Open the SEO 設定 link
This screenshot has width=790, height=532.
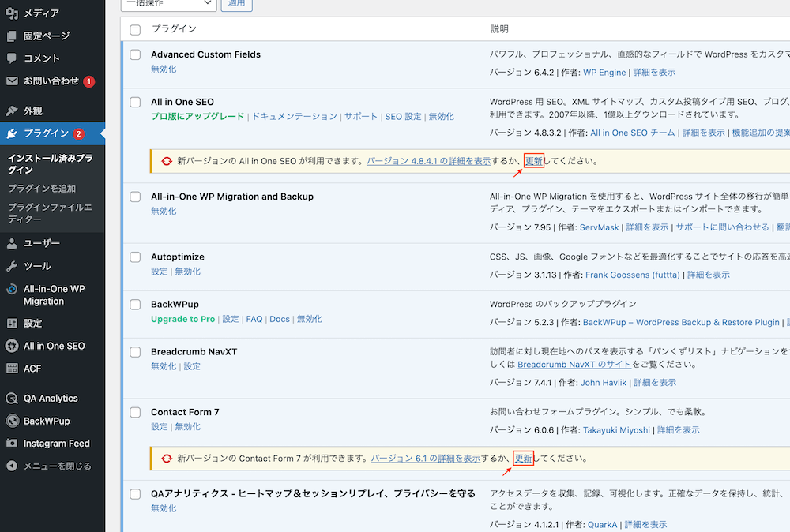pos(403,117)
